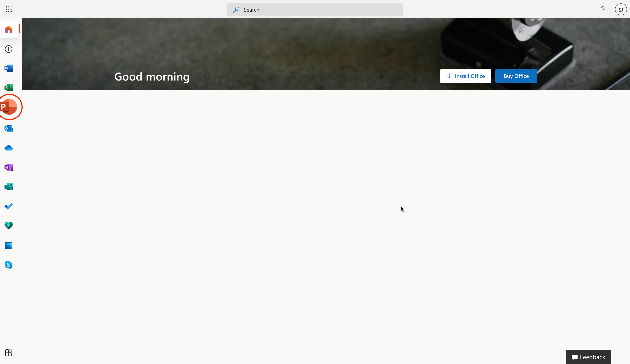Open Excel from the sidebar

[x=9, y=88]
